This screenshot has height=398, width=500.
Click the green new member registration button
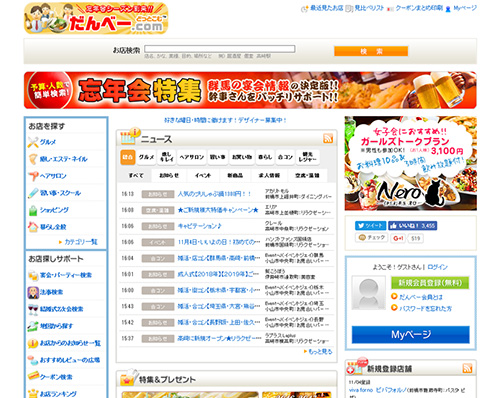pyautogui.click(x=430, y=283)
